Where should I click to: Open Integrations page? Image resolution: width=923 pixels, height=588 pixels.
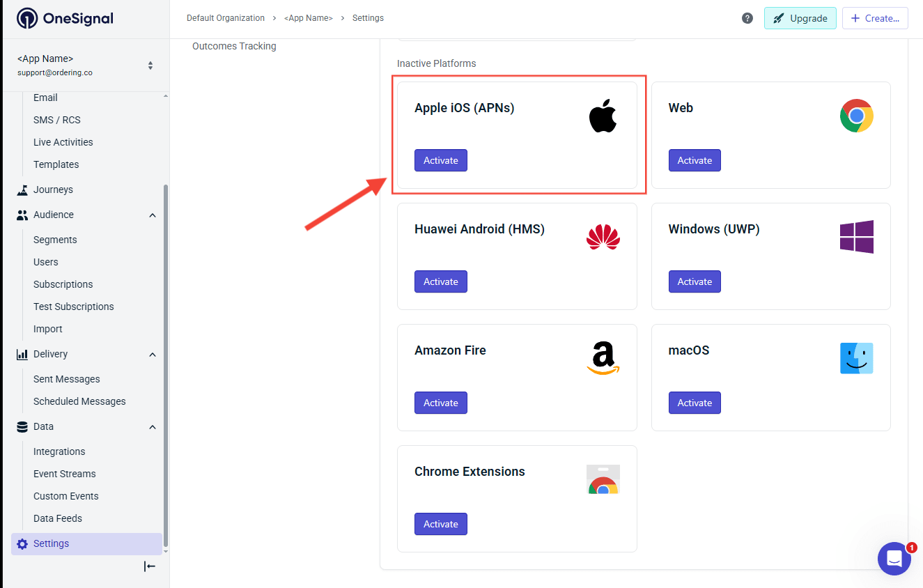59,451
